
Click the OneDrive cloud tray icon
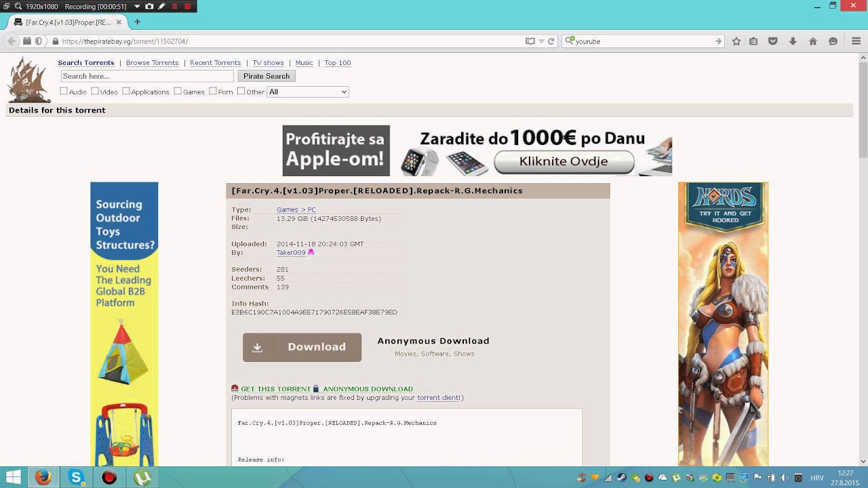(663, 478)
